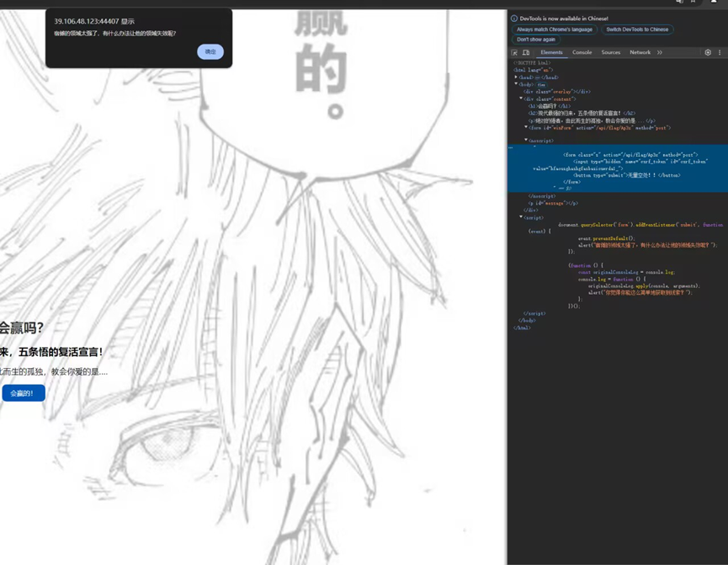Click the 会赢吗? heading on the page
This screenshot has width=728, height=565.
[22, 328]
